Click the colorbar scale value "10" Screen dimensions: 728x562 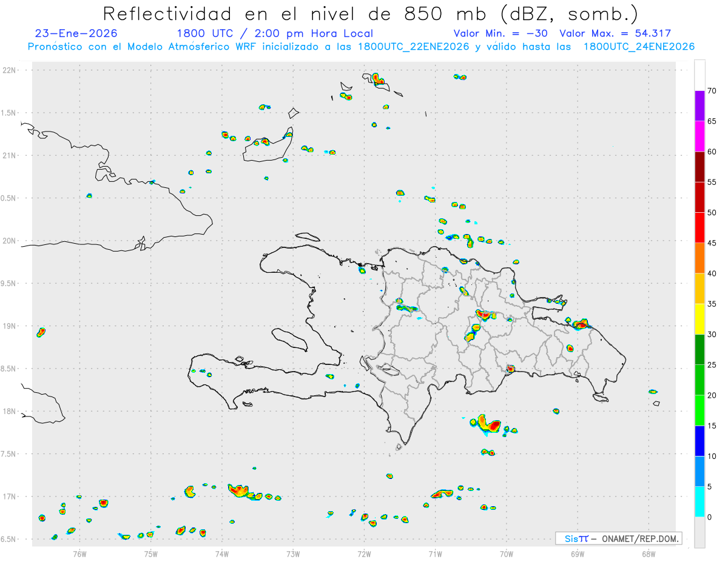pos(712,457)
